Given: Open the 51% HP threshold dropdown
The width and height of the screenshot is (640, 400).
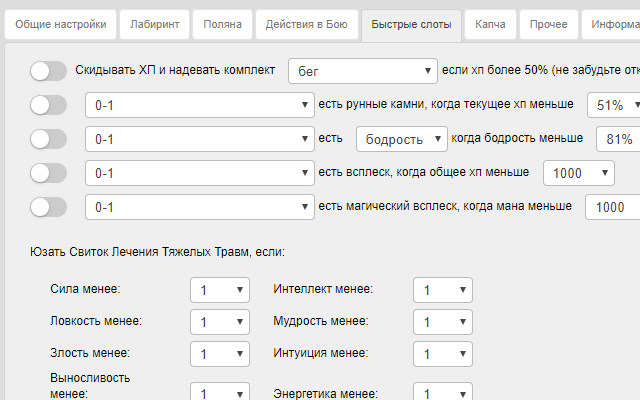Looking at the screenshot, I should coord(613,105).
